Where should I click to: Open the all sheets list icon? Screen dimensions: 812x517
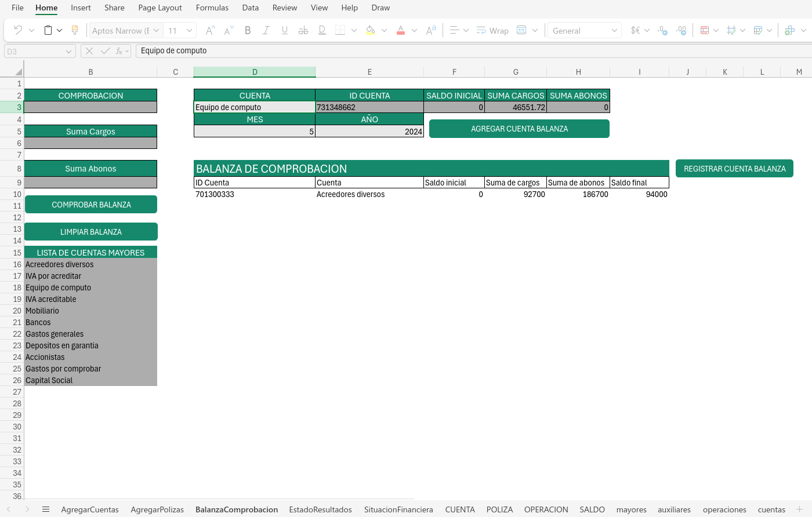tap(46, 509)
